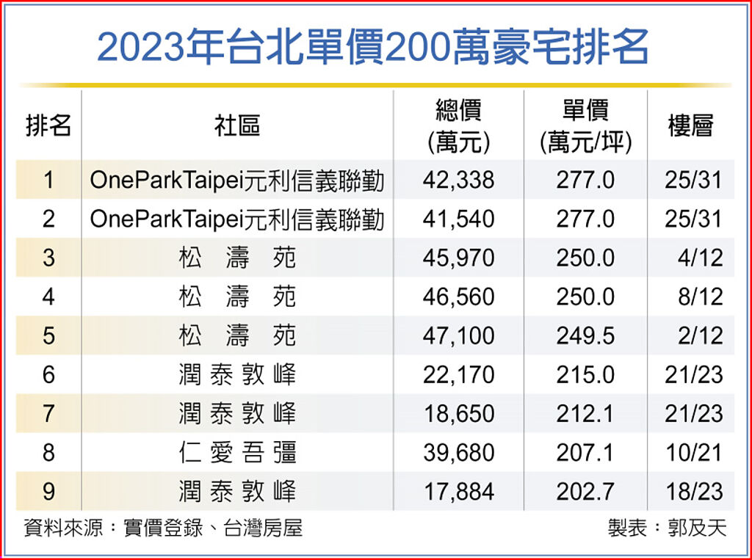Select the floor value 10/21

(x=694, y=453)
